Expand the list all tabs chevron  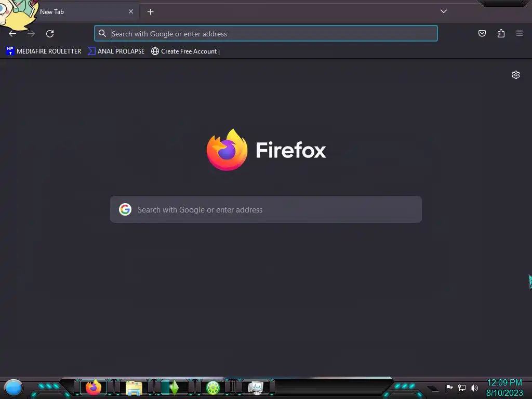click(x=444, y=11)
